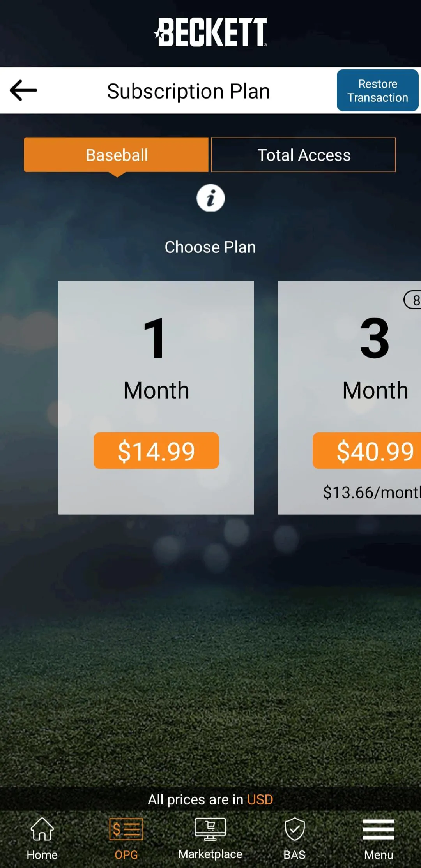The height and width of the screenshot is (868, 421).
Task: Tap the back arrow icon
Action: [x=23, y=90]
